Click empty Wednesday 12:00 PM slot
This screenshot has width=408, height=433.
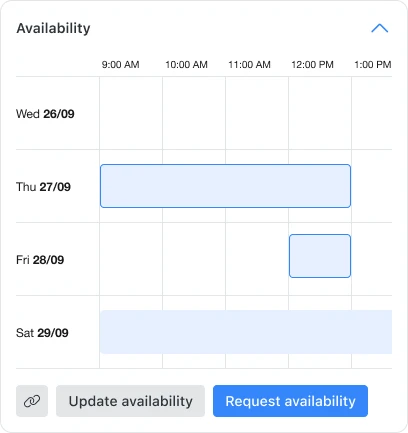point(320,113)
